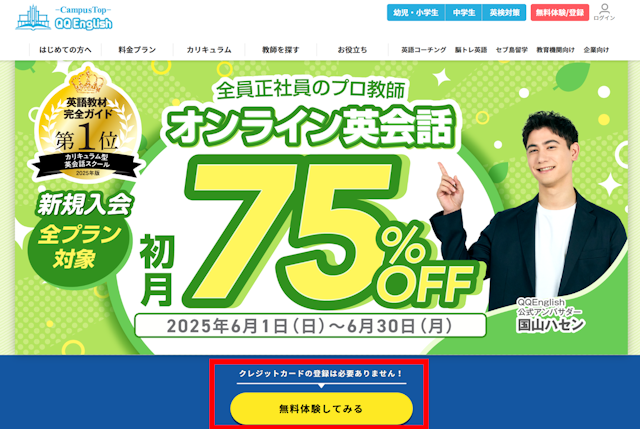Open the 料金プラン menu item

(x=137, y=50)
